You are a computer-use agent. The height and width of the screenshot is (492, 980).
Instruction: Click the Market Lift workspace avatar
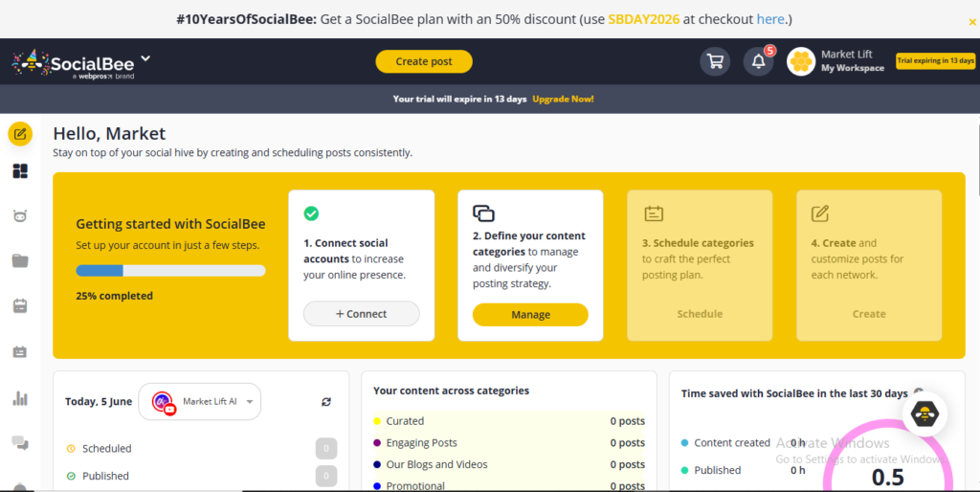(801, 61)
